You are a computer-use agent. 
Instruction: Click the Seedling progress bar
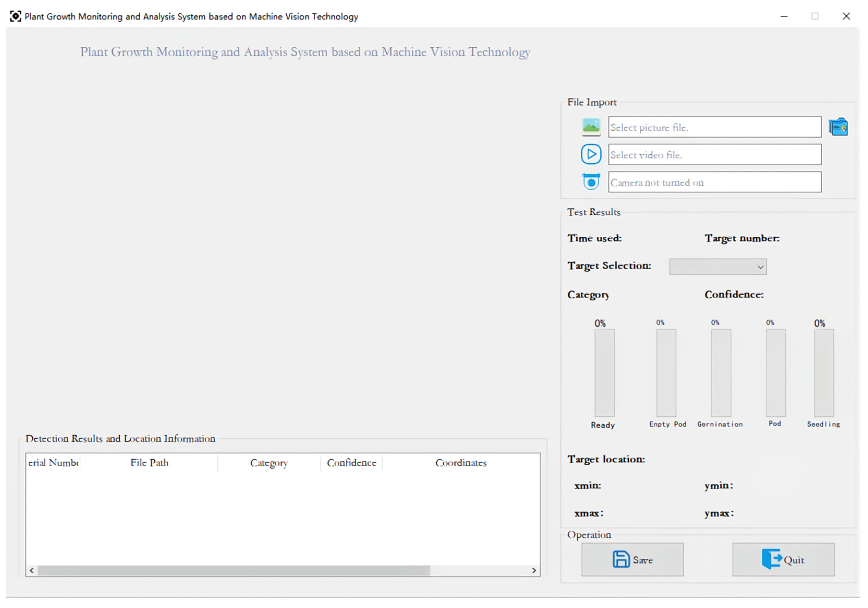pos(824,373)
